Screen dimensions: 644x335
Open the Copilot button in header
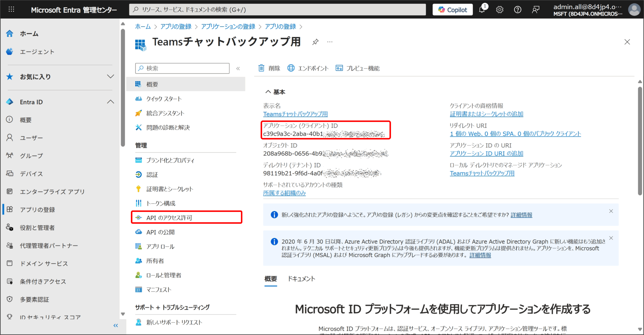point(452,10)
